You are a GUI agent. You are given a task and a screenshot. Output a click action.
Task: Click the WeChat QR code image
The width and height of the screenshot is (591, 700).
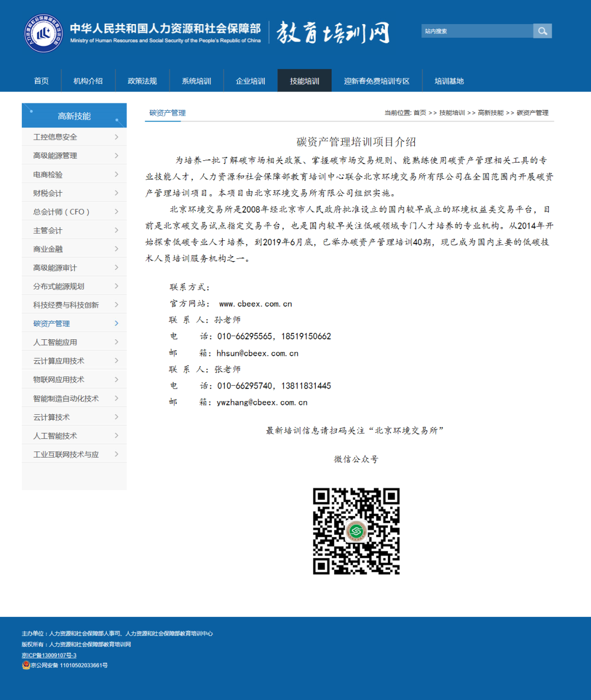pos(356,531)
